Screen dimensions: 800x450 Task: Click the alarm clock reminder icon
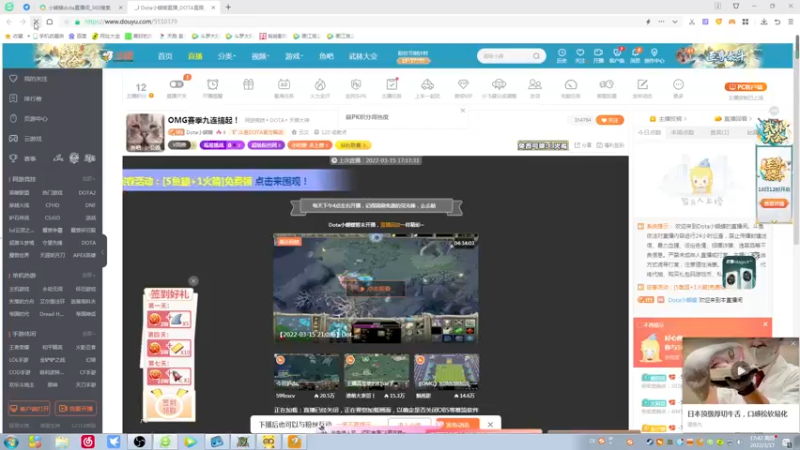point(213,85)
